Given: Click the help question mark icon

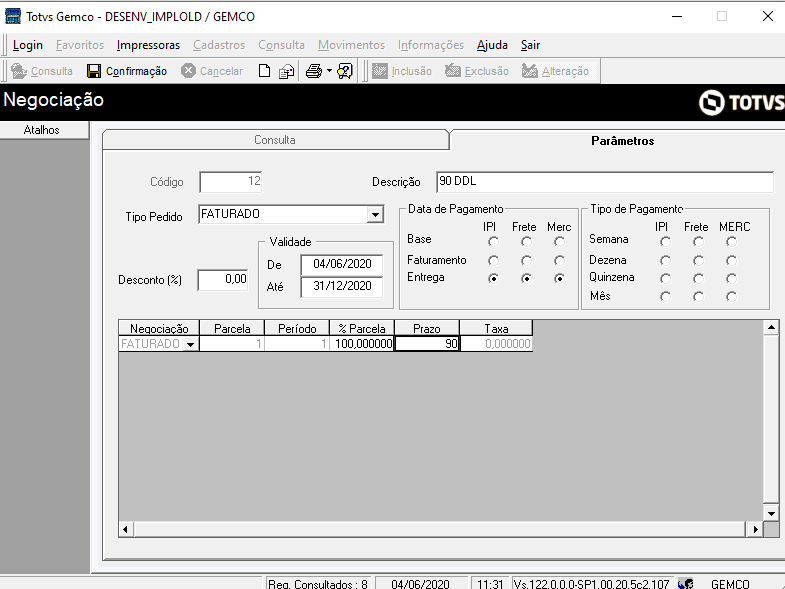Looking at the screenshot, I should (345, 71).
